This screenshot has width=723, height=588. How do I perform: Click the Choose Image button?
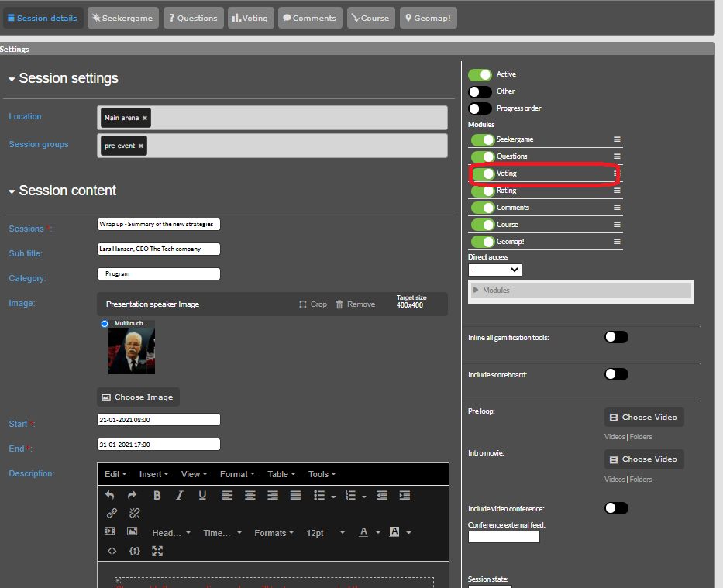point(138,397)
